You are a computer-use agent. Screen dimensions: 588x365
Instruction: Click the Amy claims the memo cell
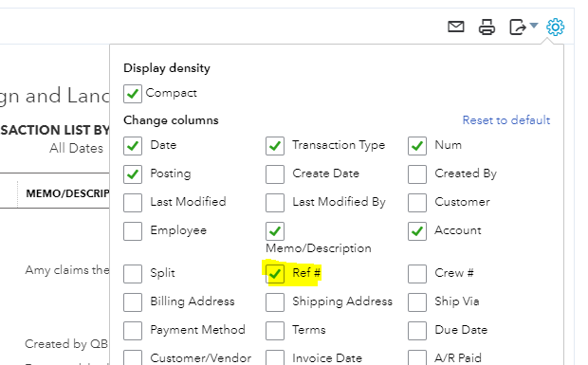(67, 270)
